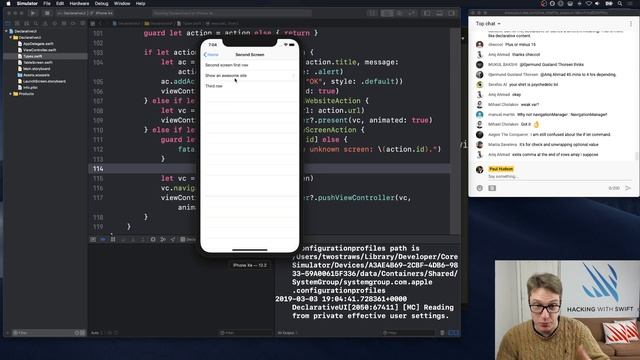Open LaunchScreen.storyboard in navigator
The image size is (640, 360).
[44, 81]
